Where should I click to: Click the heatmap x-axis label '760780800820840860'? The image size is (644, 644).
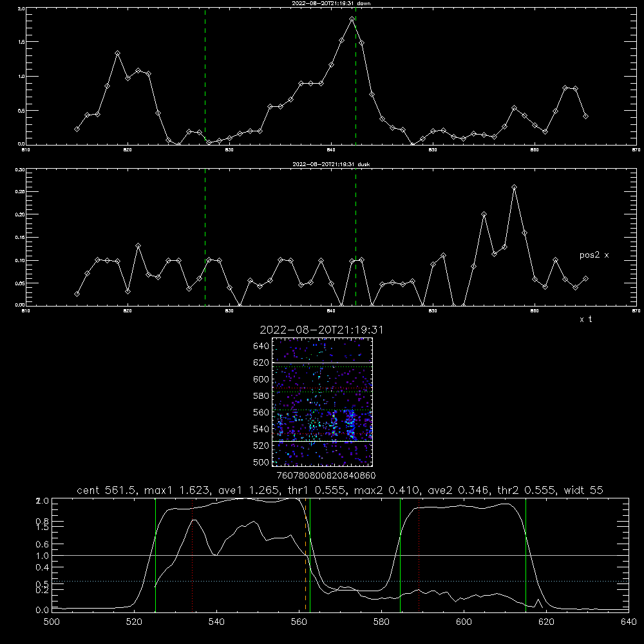pos(326,476)
